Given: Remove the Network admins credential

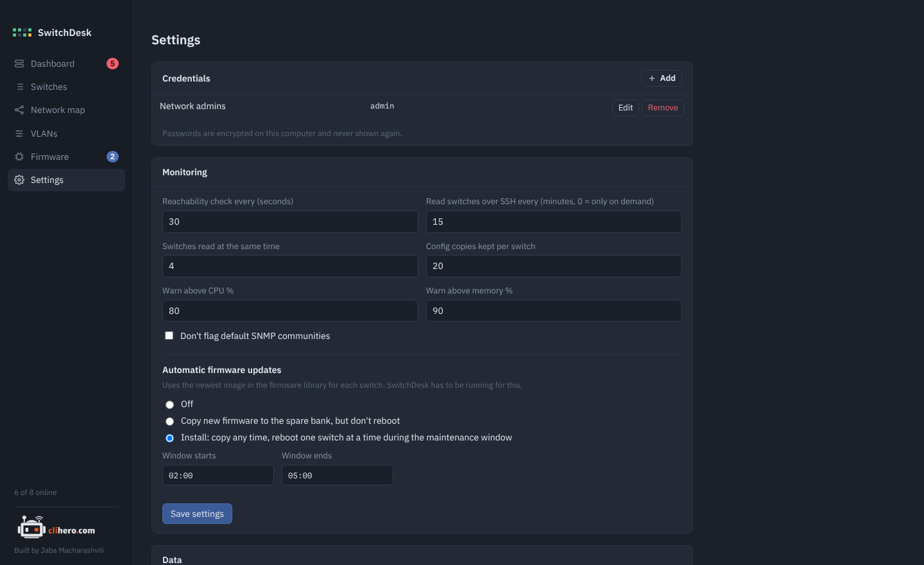Looking at the screenshot, I should [x=663, y=108].
